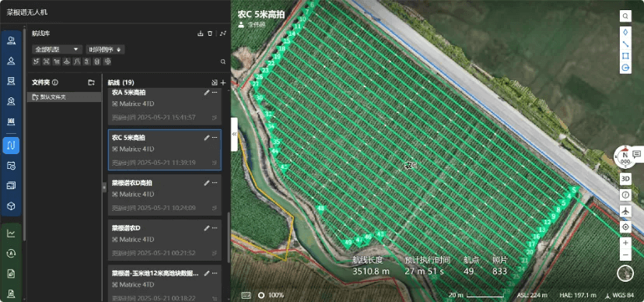Click the panel splitter arrow beside the folder list
Screen dimensions: 644x302
[x=104, y=187]
